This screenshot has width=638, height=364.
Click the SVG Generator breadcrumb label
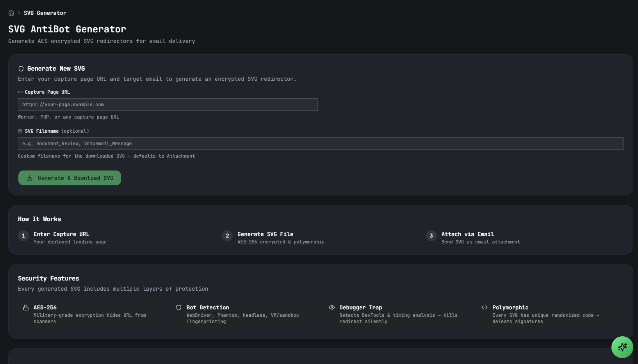pos(45,13)
